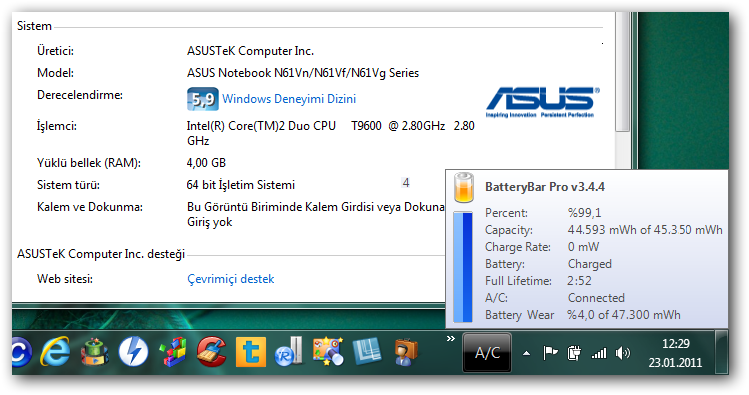Select the Battery status Charged

(x=589, y=264)
